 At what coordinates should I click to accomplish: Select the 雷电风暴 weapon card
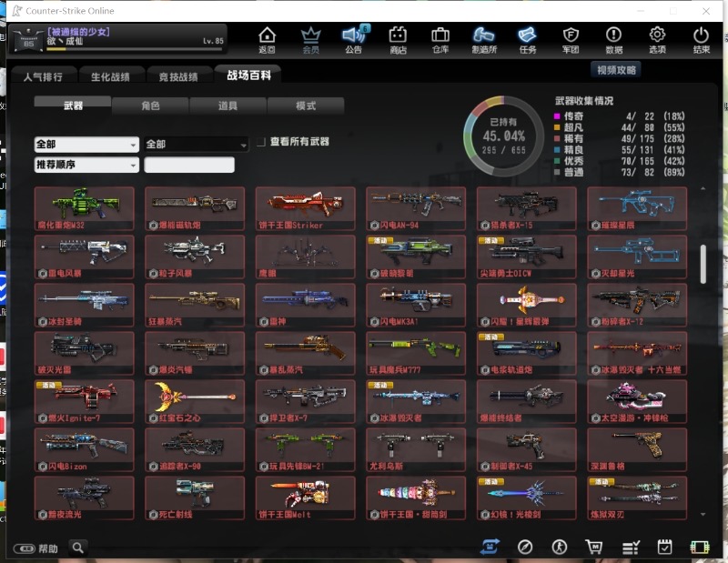84,256
